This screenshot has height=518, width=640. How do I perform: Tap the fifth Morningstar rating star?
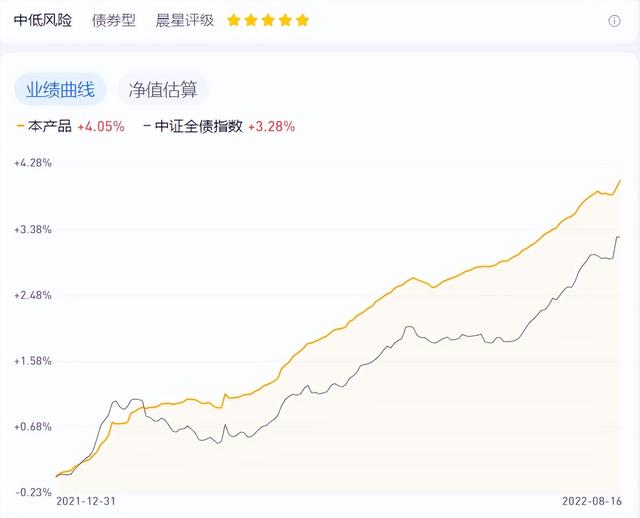(302, 20)
